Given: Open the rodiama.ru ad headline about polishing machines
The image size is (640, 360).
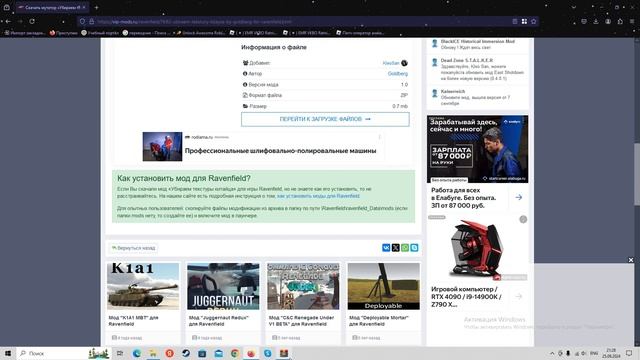Looking at the screenshot, I should pyautogui.click(x=280, y=151).
